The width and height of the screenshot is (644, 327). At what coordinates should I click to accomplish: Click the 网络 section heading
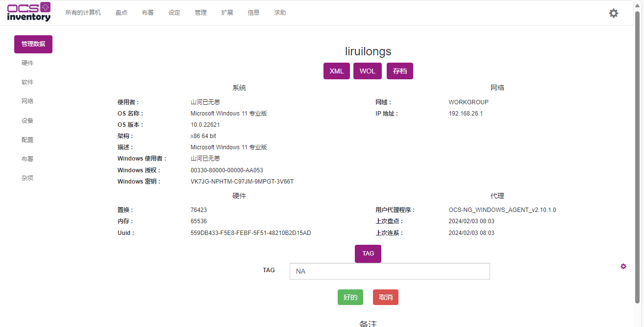(x=497, y=88)
